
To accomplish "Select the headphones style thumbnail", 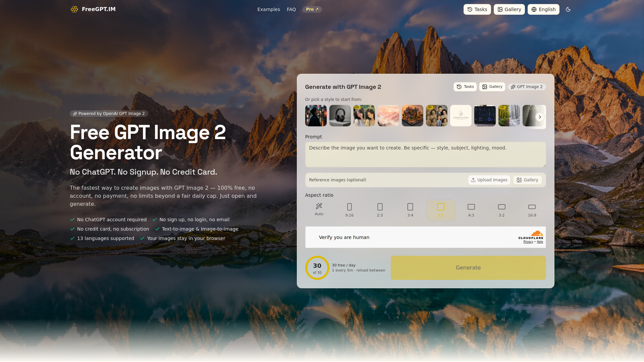I will point(340,116).
